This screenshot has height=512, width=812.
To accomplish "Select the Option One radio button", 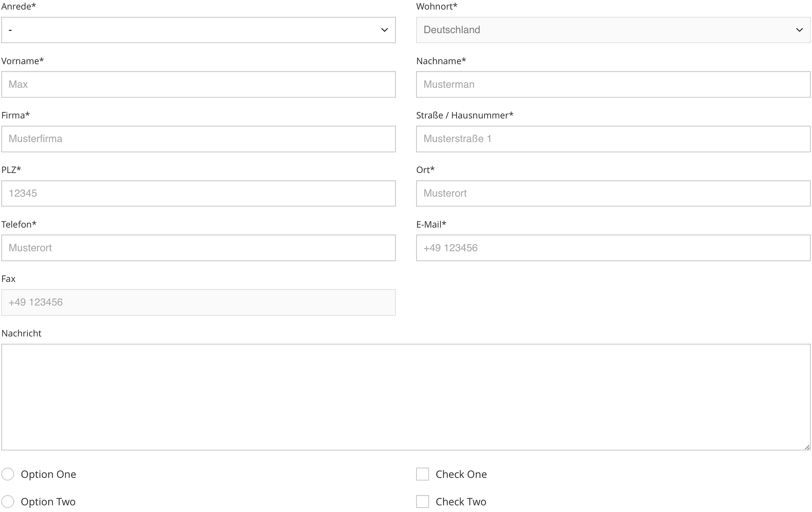I will point(8,474).
